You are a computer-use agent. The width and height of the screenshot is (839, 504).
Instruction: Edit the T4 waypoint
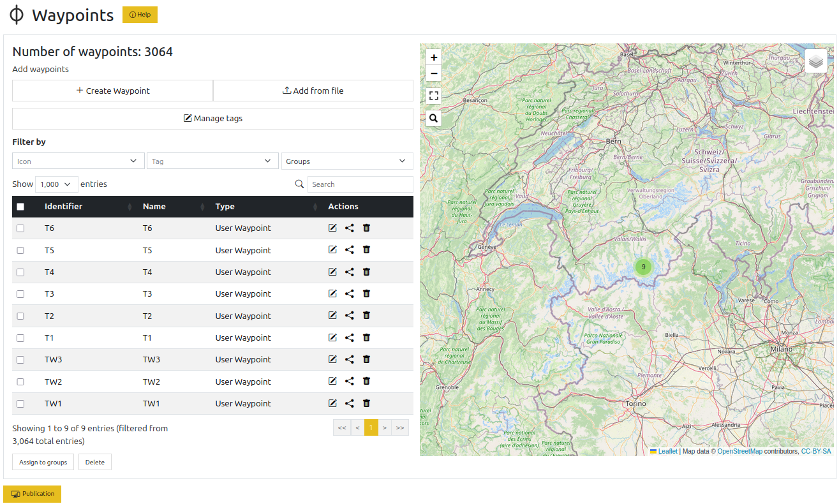[332, 272]
